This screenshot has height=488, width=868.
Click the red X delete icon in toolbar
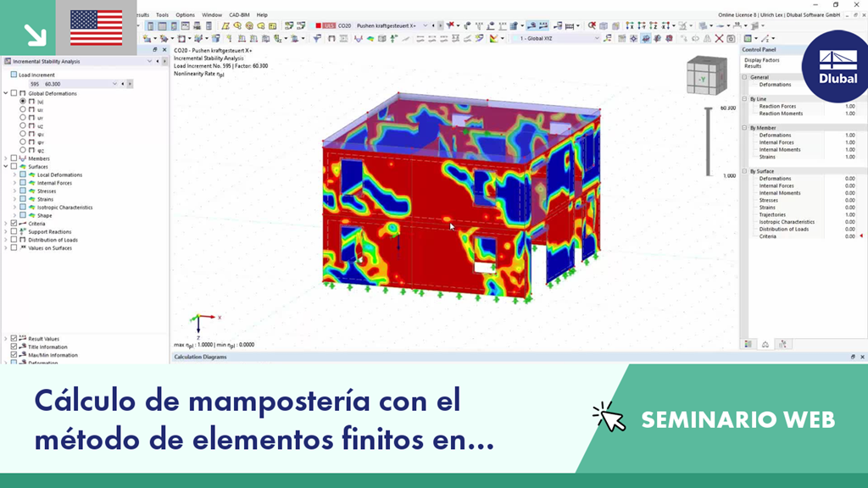point(719,38)
